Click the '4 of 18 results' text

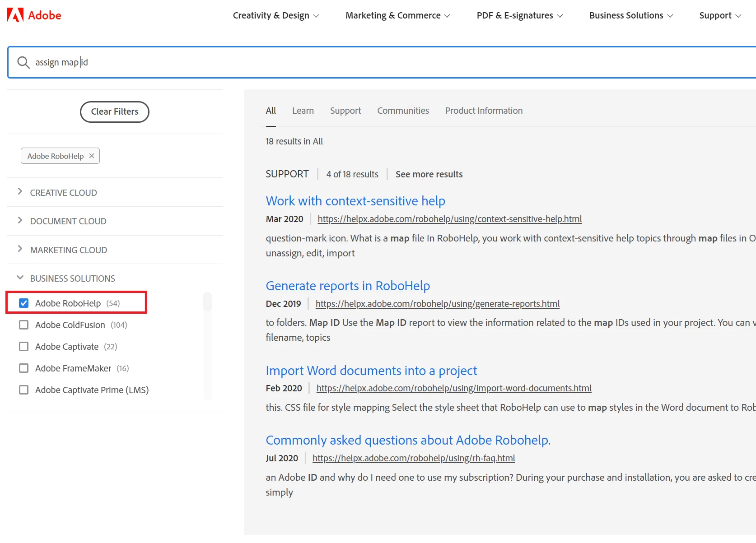pyautogui.click(x=352, y=174)
